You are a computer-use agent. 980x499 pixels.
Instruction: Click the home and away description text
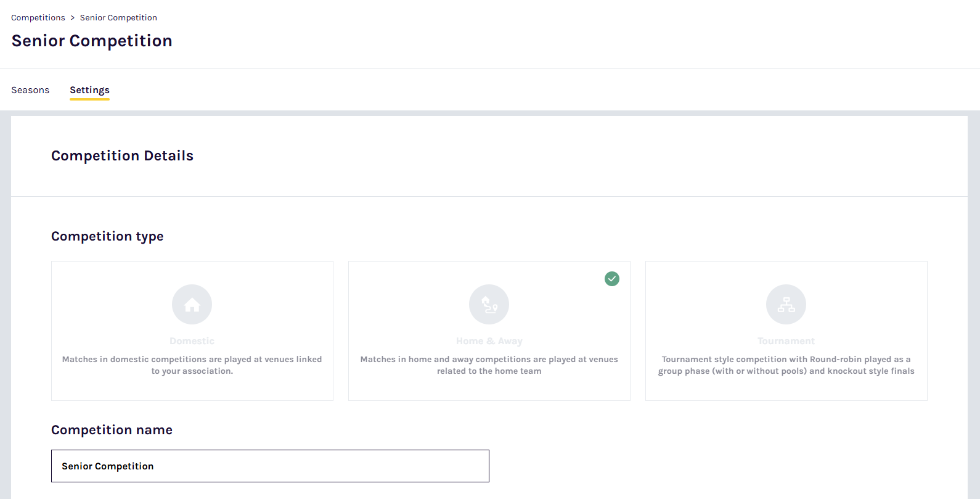pos(489,365)
